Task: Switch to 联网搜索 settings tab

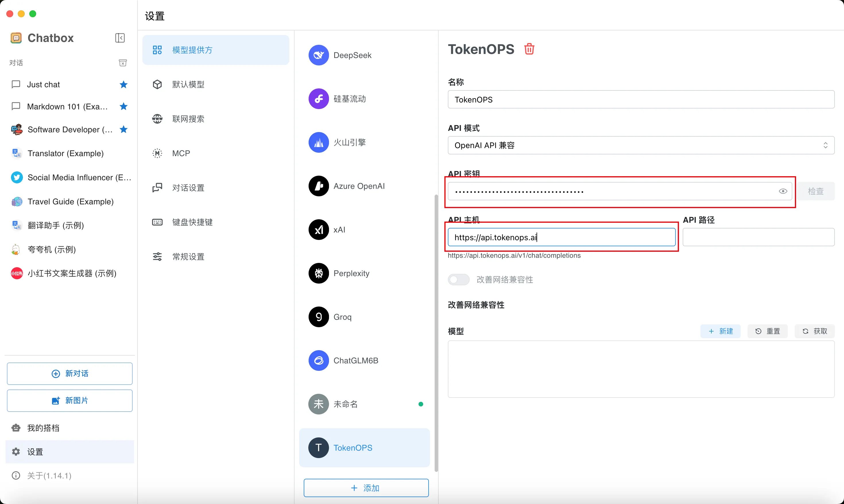Action: (216, 119)
